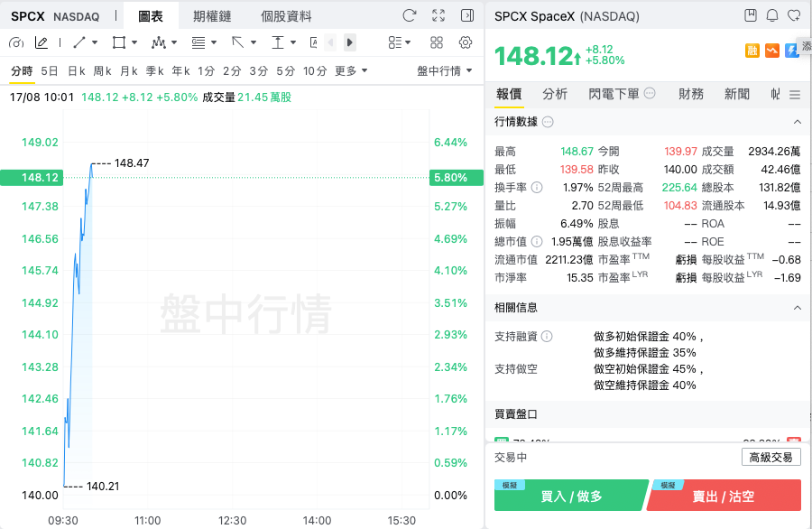
Task: Show info for 總市值
Action: [537, 241]
